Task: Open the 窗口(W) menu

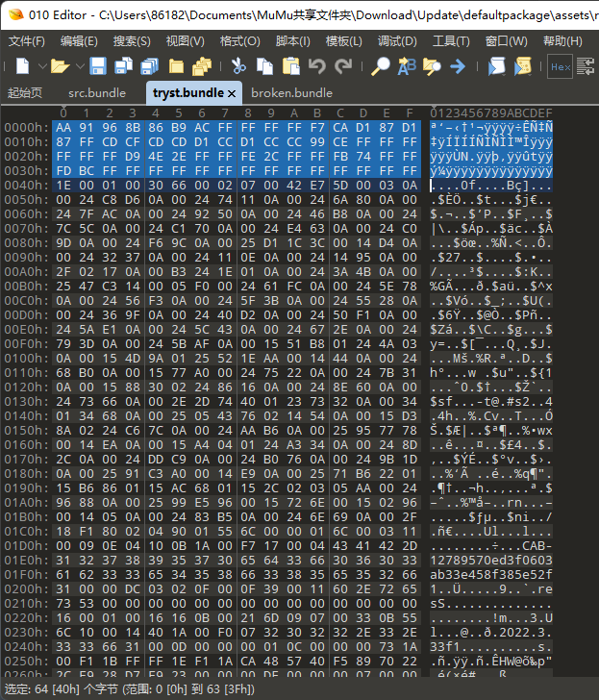Action: click(x=506, y=41)
